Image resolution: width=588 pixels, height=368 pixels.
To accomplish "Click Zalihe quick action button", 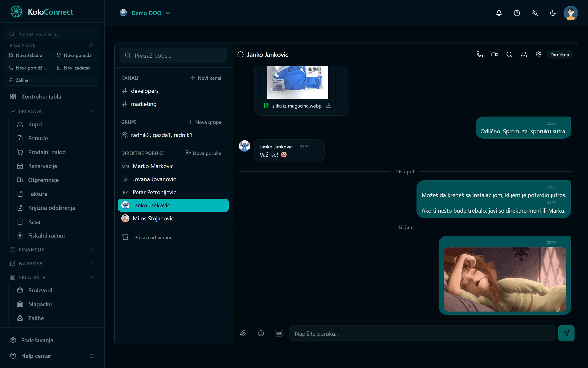I will 52,80.
